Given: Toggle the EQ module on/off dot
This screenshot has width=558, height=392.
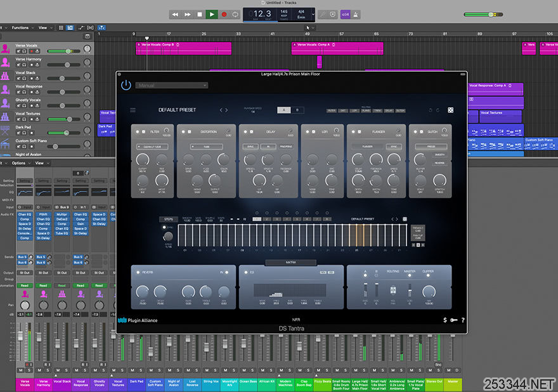Looking at the screenshot, I should coord(246,272).
